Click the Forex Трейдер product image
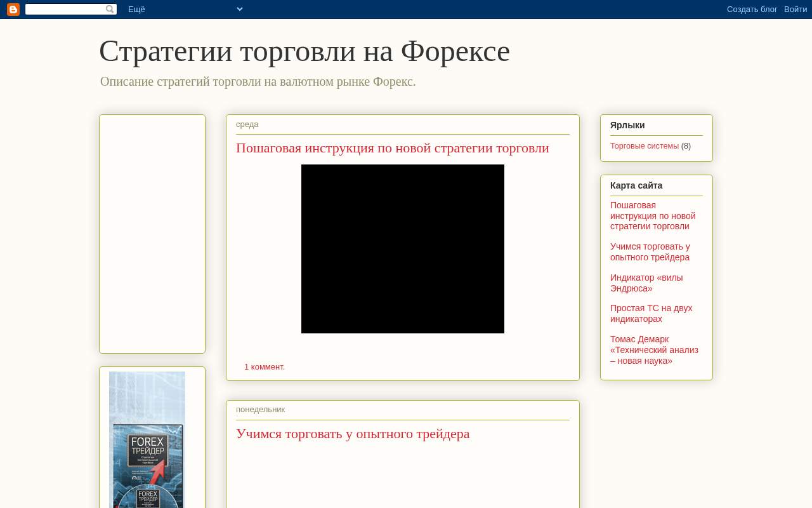The width and height of the screenshot is (812, 508). pyautogui.click(x=147, y=439)
